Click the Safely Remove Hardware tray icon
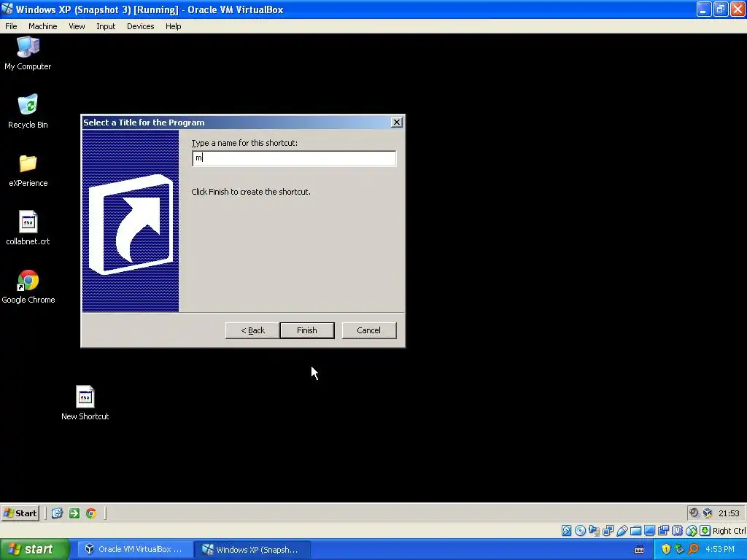The height and width of the screenshot is (560, 747). pyautogui.click(x=679, y=549)
